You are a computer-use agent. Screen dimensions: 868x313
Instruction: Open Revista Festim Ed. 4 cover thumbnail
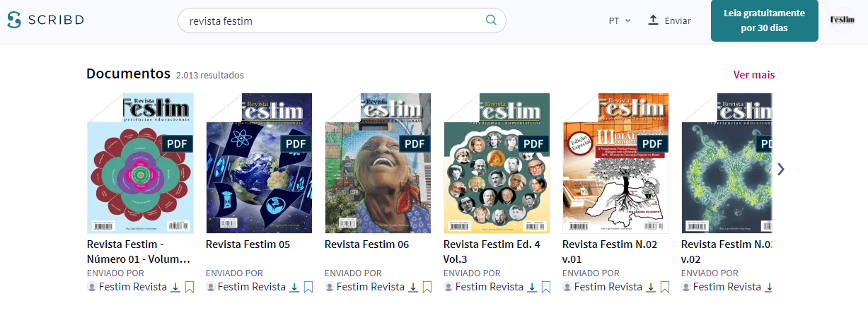click(497, 163)
